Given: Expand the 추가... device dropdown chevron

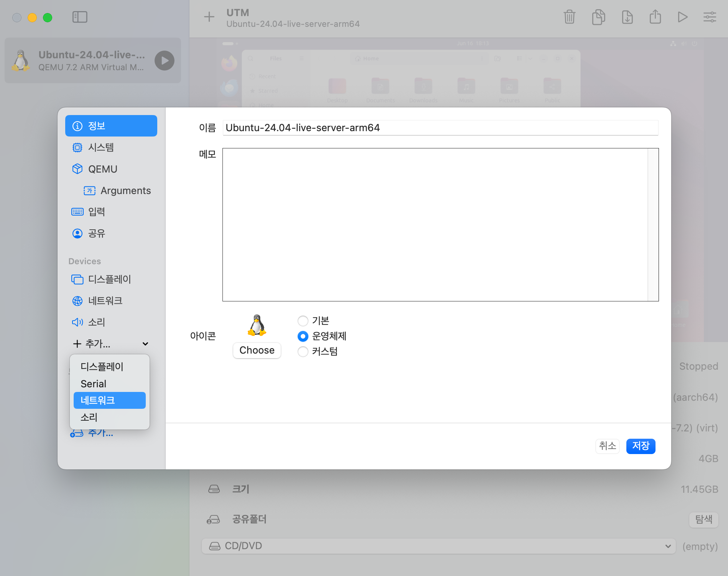Looking at the screenshot, I should (x=145, y=344).
